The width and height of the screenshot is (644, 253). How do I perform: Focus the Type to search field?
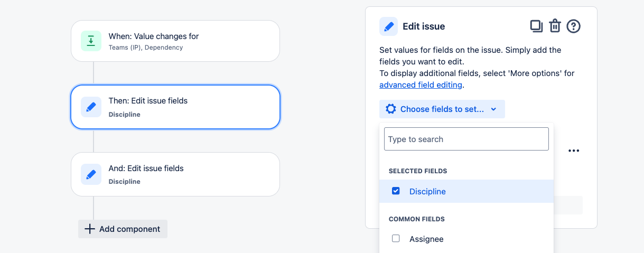tap(466, 139)
